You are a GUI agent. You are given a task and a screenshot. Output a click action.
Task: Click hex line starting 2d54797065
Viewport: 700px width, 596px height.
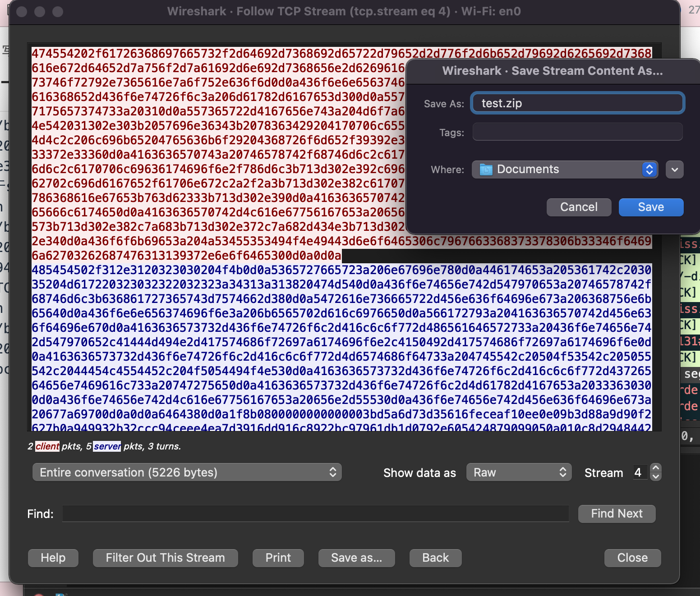click(341, 342)
